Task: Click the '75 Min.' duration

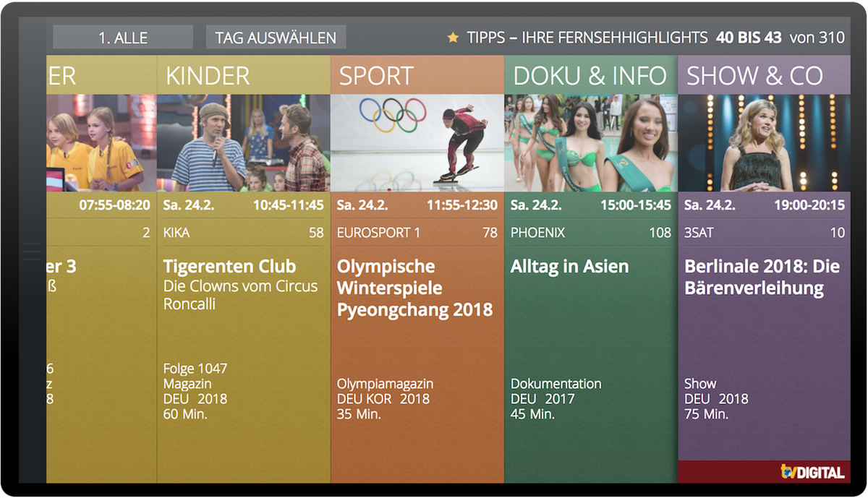Action: (706, 415)
